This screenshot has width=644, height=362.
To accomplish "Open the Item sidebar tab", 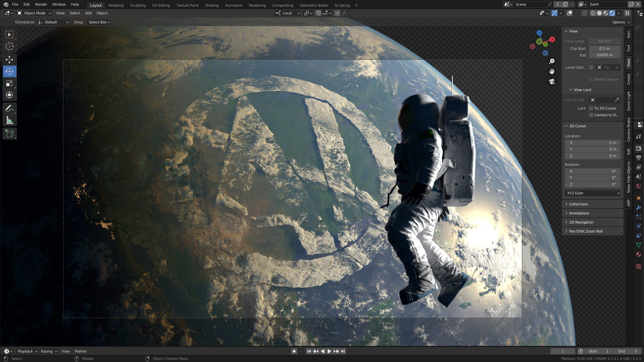I will click(x=629, y=34).
